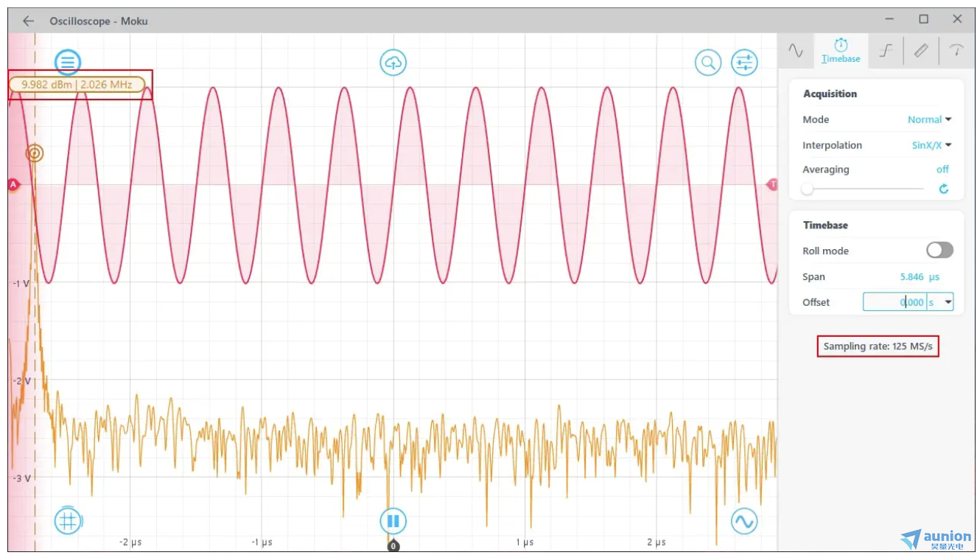Expand the Interpolation SinX/X dropdown
980x558 pixels.
click(x=931, y=145)
